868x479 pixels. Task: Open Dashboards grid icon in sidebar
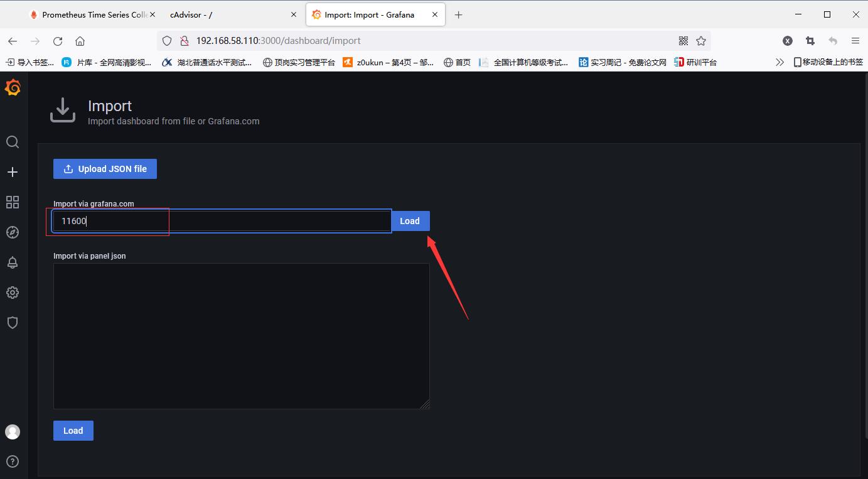tap(13, 202)
